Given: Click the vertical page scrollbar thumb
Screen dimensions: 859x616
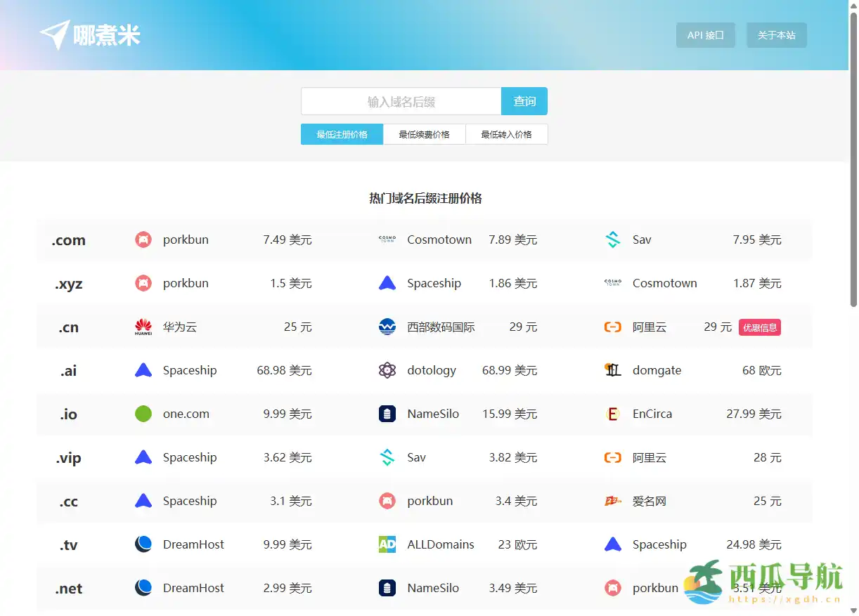Looking at the screenshot, I should point(853,155).
